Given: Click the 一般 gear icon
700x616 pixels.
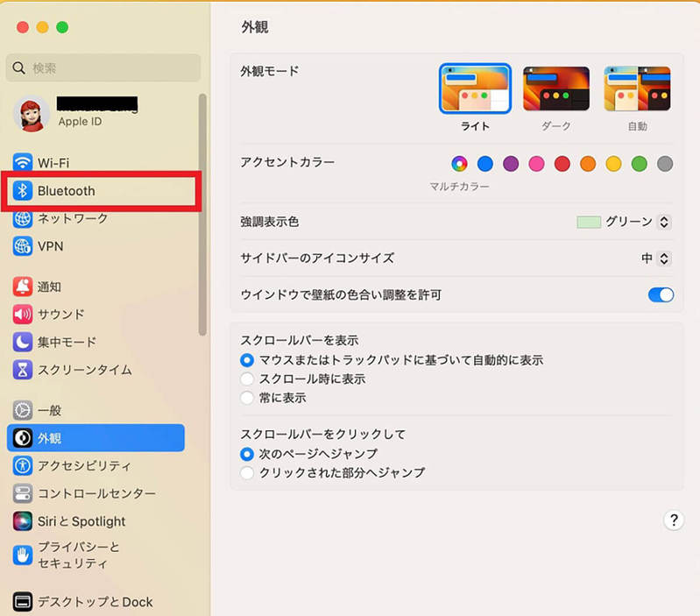Looking at the screenshot, I should [x=22, y=410].
